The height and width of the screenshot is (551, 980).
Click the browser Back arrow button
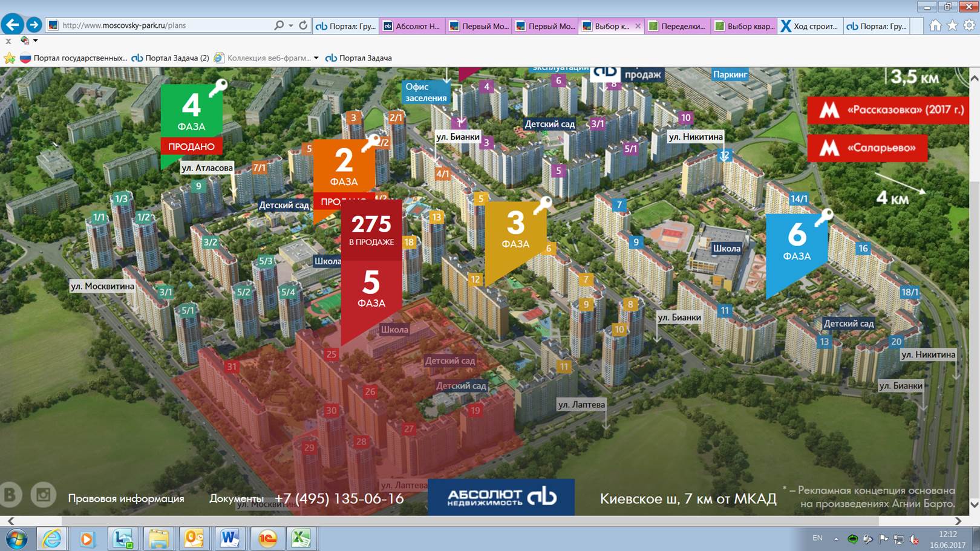click(x=13, y=25)
